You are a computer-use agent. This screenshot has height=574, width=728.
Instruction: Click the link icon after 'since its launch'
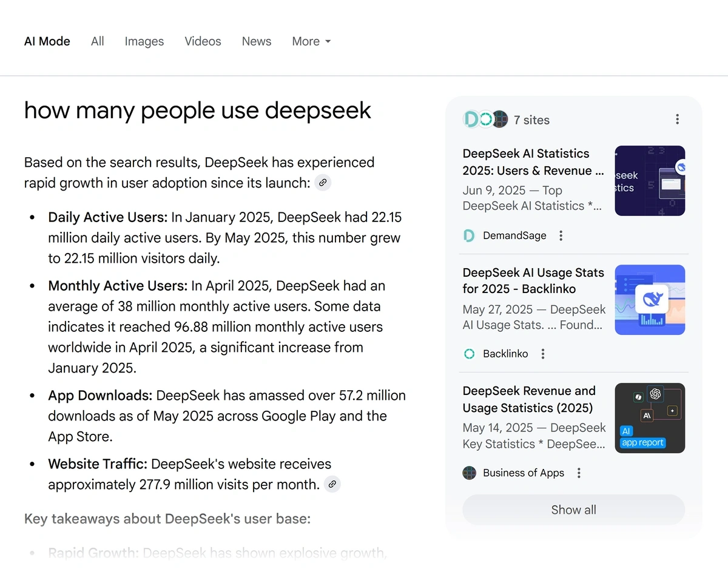(x=323, y=183)
